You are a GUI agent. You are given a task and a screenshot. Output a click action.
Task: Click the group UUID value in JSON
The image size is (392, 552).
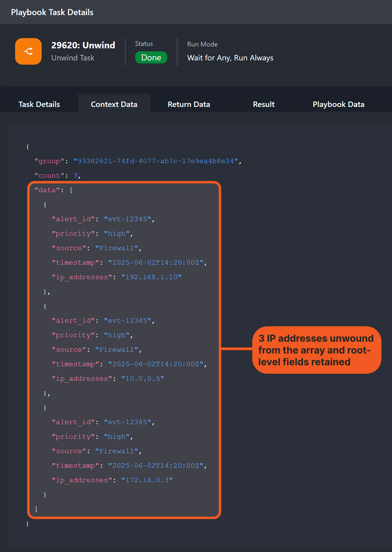[x=156, y=161]
